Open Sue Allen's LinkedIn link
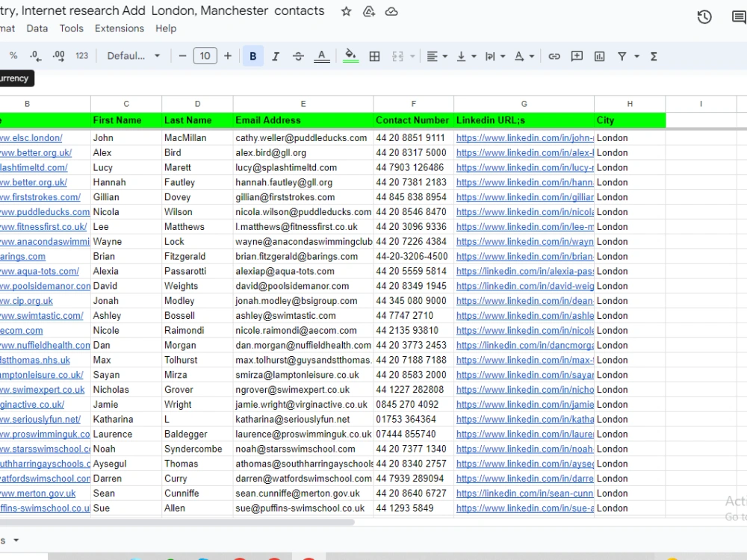This screenshot has height=560, width=747. pos(524,508)
